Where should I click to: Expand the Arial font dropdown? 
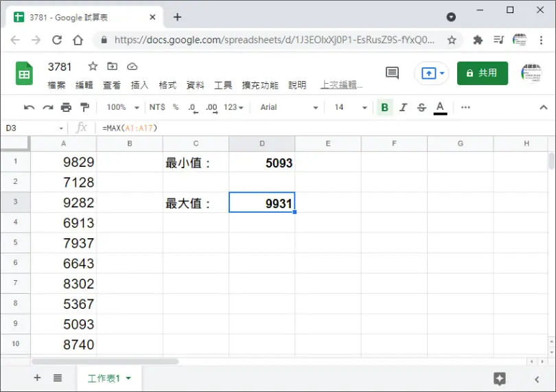click(x=288, y=107)
